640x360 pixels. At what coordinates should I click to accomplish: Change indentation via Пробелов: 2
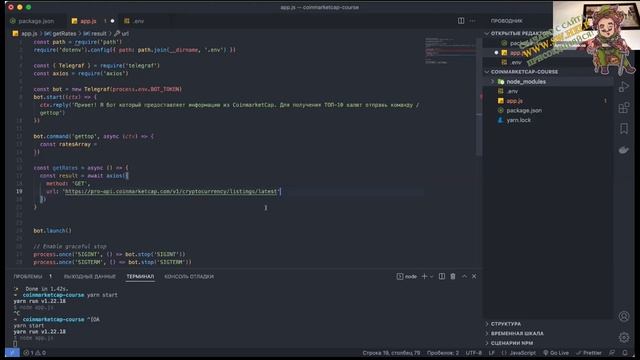443,353
